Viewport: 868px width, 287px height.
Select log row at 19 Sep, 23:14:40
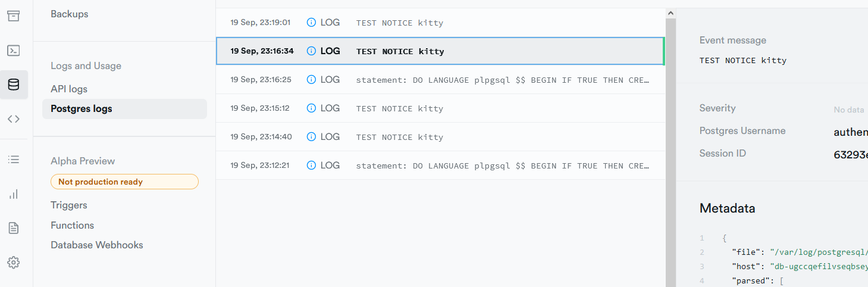pos(440,137)
